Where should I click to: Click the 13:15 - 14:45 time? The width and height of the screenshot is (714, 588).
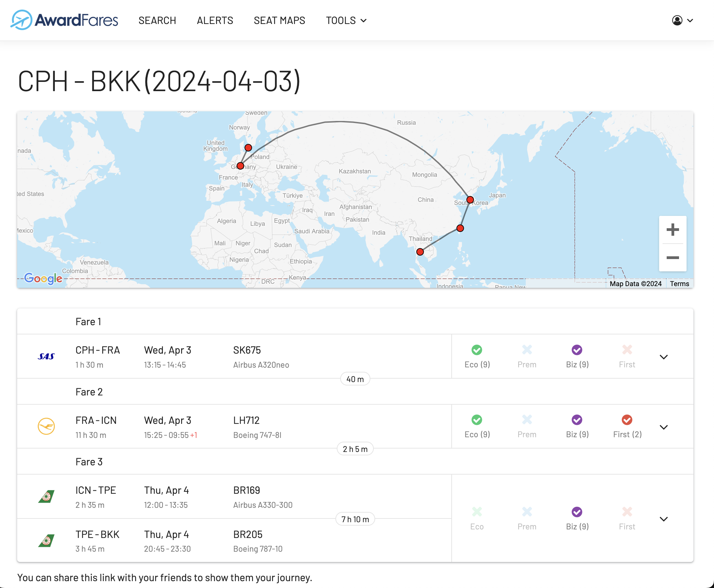pos(165,365)
